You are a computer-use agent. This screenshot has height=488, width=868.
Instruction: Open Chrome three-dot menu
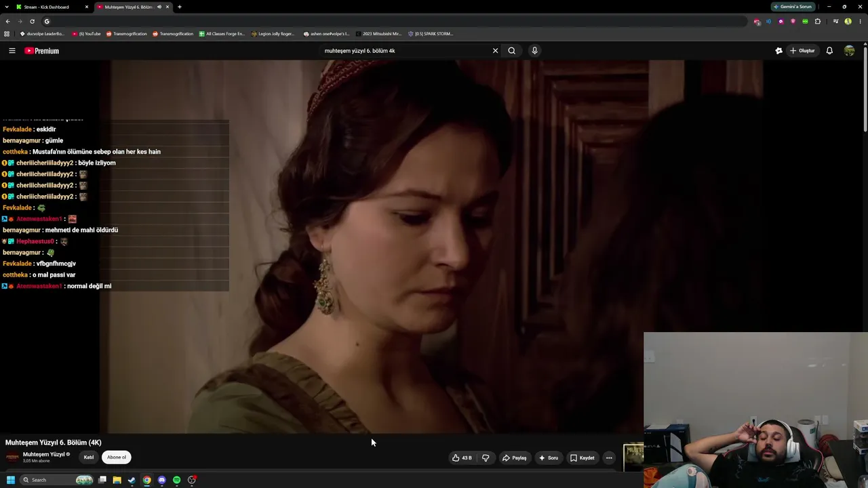pos(860,22)
